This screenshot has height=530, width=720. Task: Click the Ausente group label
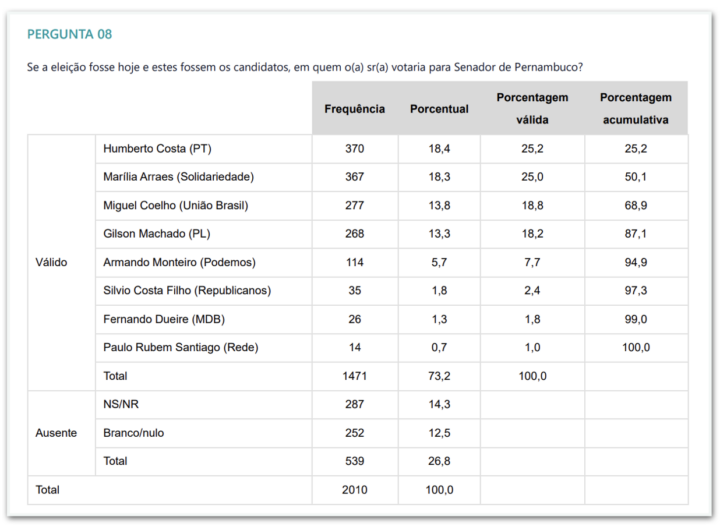pyautogui.click(x=55, y=433)
